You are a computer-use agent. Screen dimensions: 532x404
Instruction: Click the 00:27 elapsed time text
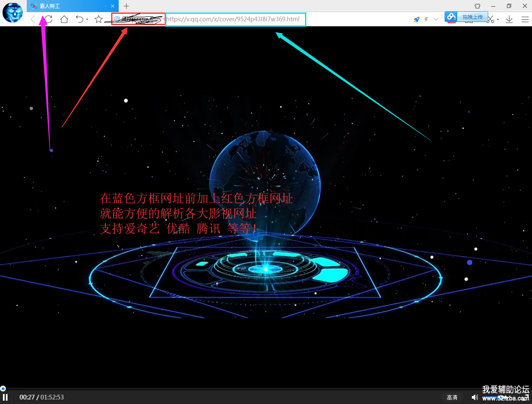click(x=27, y=397)
